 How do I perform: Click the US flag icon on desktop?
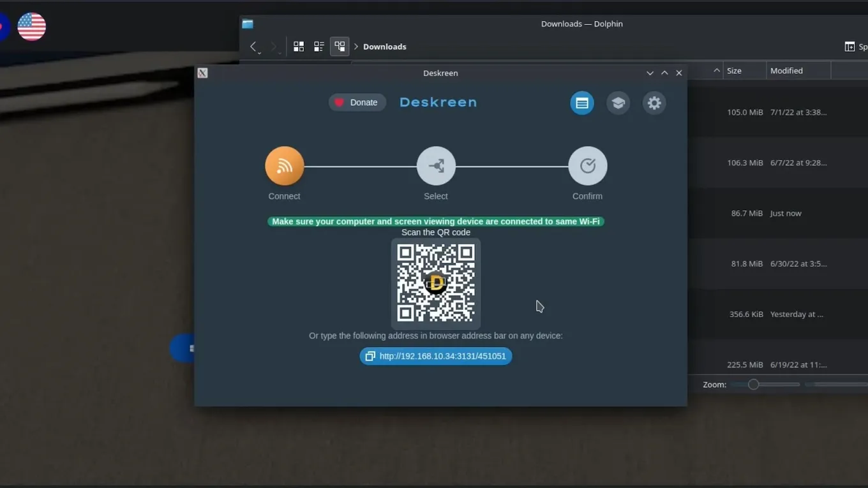tap(32, 27)
